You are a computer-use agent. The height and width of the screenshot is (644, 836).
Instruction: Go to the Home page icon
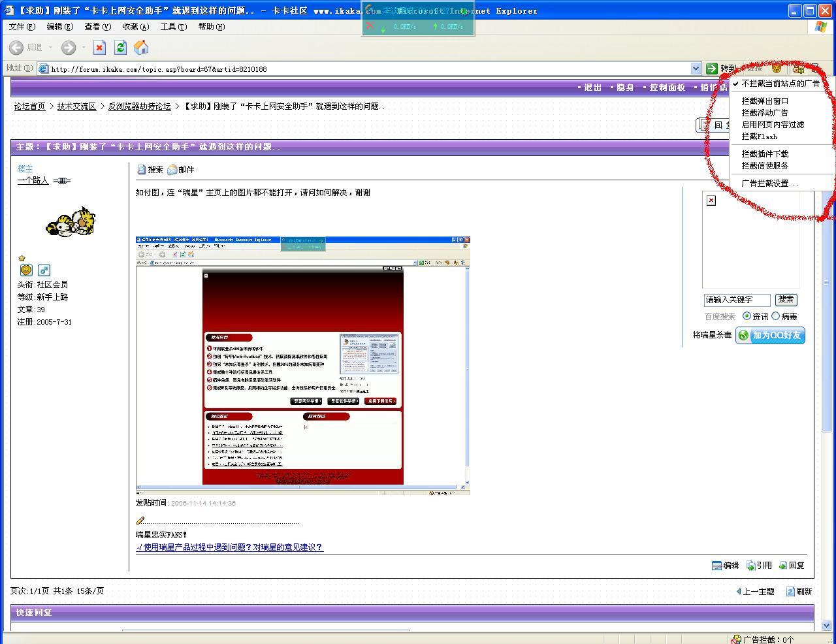click(141, 48)
